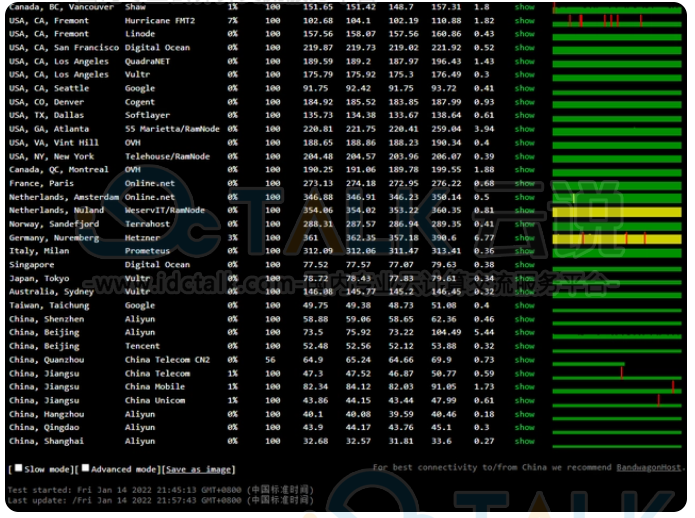Click show for Hangzhou Aliyun row

(x=524, y=415)
